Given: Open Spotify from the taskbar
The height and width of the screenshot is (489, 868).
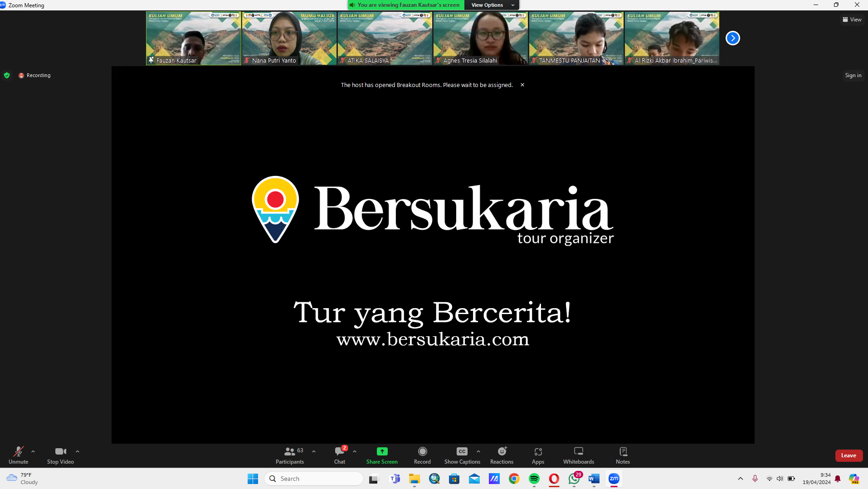Looking at the screenshot, I should (x=534, y=479).
